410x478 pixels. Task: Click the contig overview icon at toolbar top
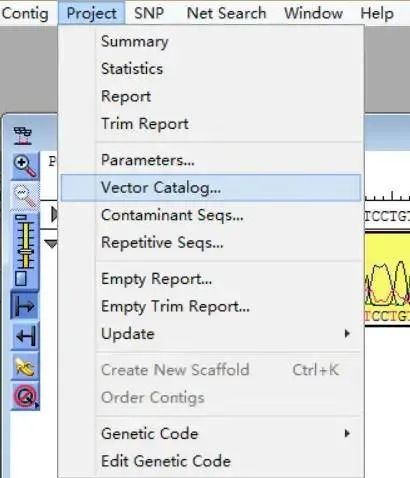[23, 136]
